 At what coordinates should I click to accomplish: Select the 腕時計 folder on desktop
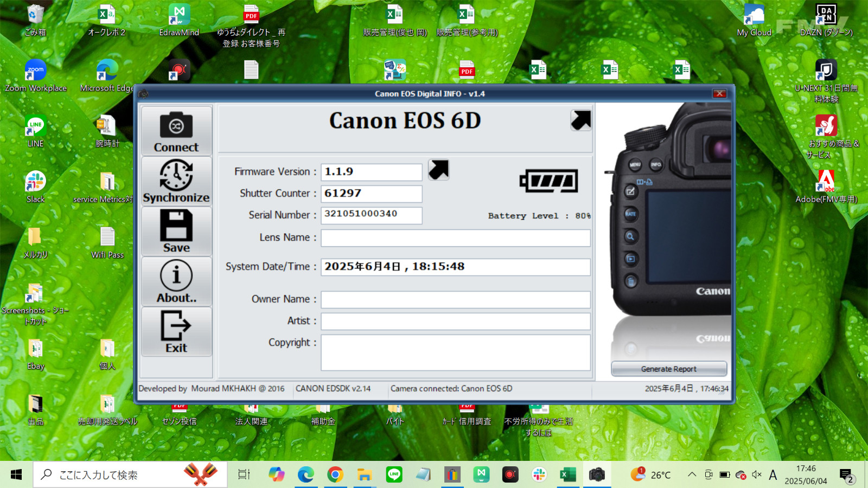tap(107, 132)
